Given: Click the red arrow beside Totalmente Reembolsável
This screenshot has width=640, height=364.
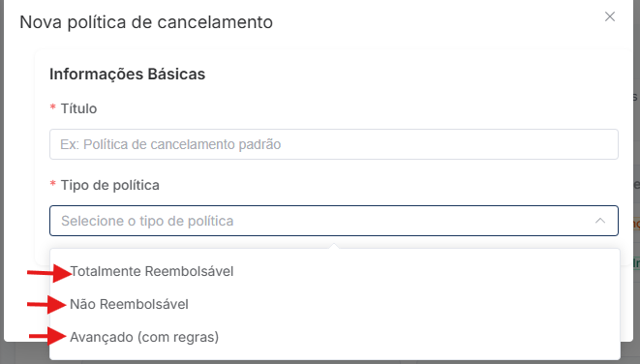Looking at the screenshot, I should tap(49, 272).
